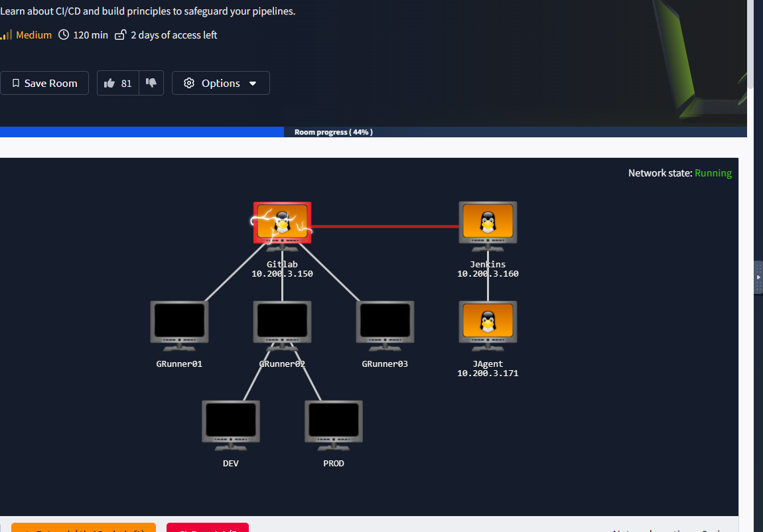This screenshot has width=763, height=532.
Task: Click the clock icon beside 120 min
Action: pyautogui.click(x=64, y=34)
